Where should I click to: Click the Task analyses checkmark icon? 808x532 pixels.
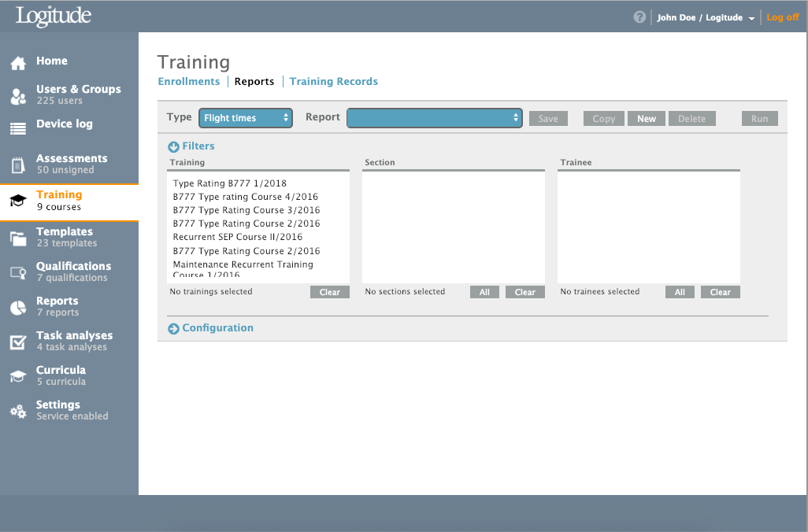coord(18,342)
